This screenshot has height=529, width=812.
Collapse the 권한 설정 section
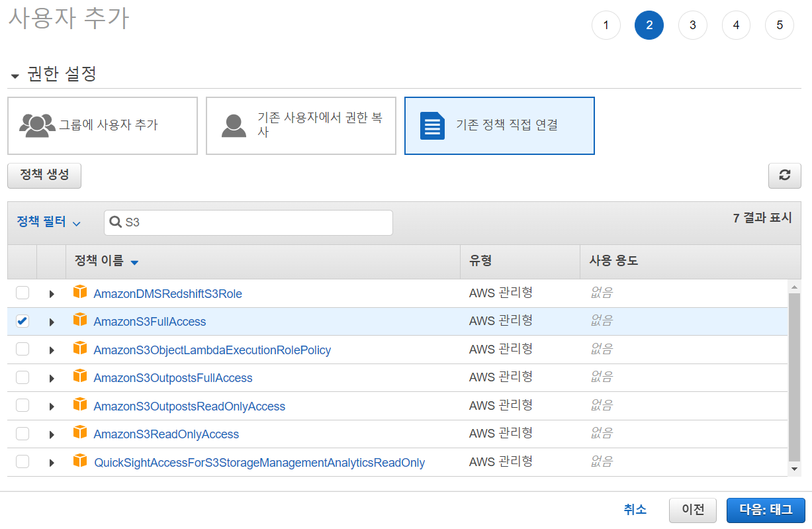point(15,75)
